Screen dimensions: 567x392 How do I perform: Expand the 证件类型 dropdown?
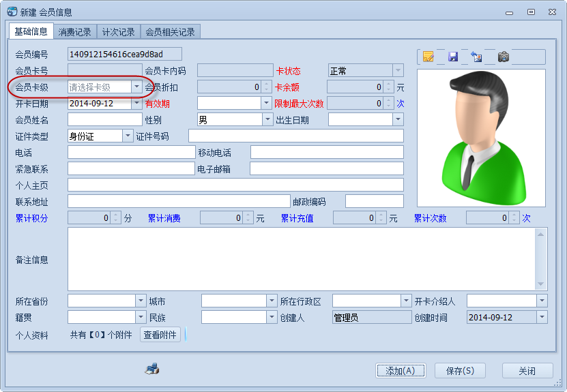[128, 136]
